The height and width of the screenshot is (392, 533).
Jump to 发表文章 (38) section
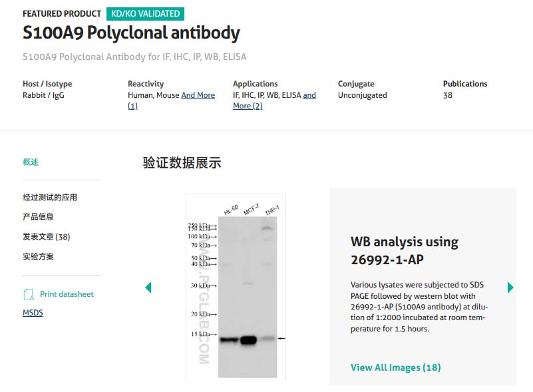click(47, 237)
